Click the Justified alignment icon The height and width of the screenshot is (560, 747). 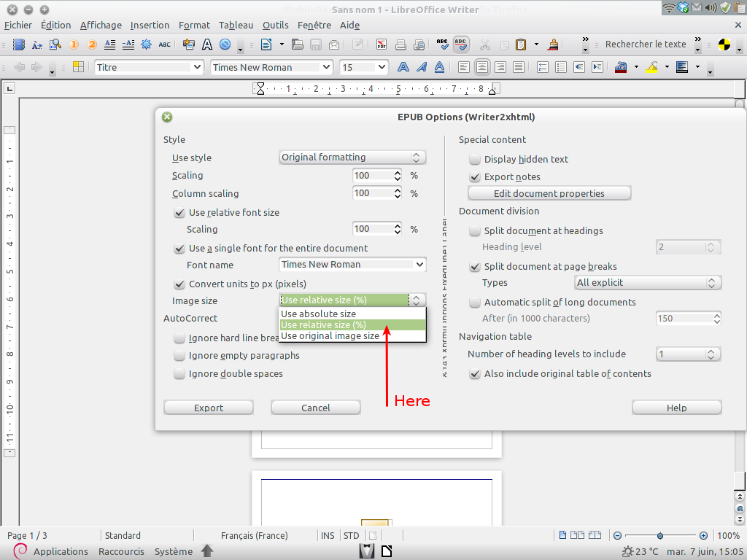click(x=519, y=67)
